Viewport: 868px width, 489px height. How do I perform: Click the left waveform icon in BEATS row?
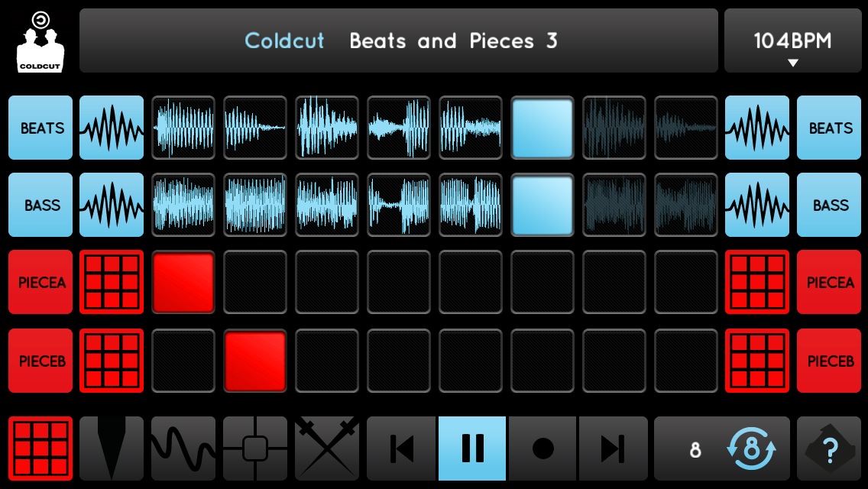112,128
